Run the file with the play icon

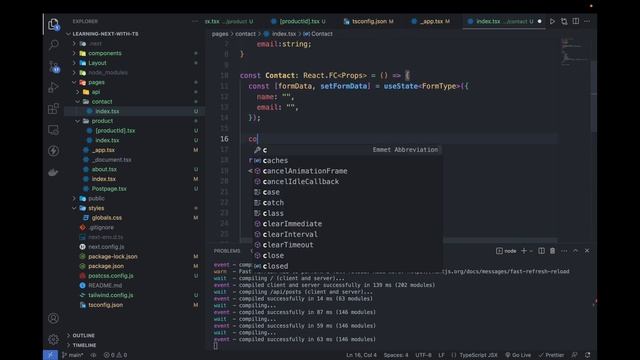(x=552, y=21)
